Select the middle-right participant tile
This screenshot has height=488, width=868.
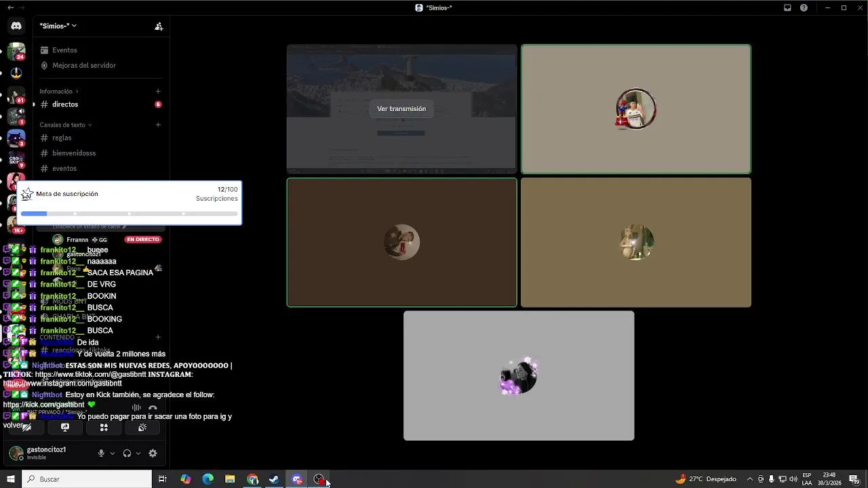click(x=636, y=243)
